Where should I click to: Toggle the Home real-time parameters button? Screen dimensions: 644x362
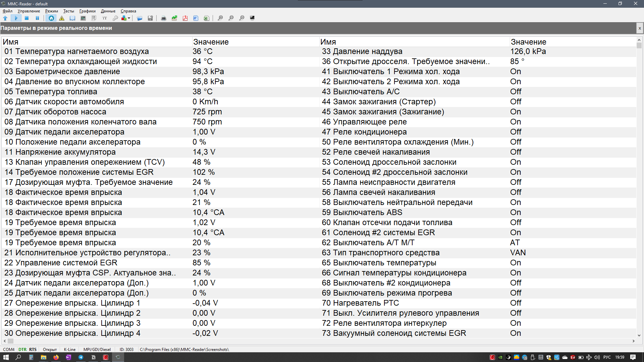coord(51,18)
